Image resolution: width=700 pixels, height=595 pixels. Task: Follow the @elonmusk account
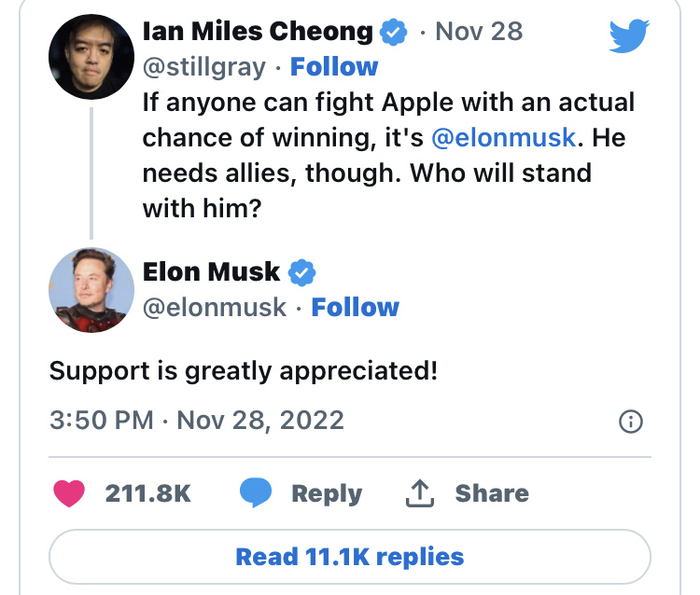[355, 307]
